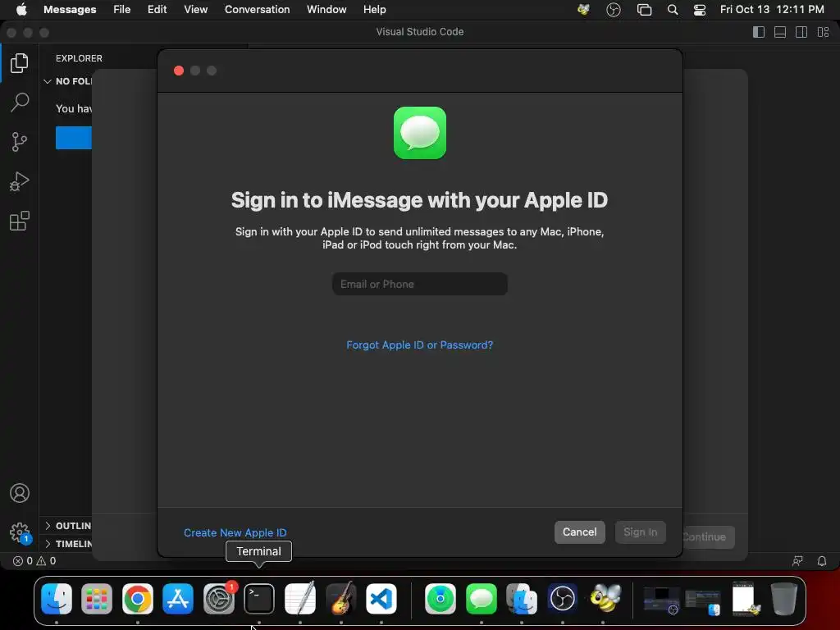
Task: Open Visual Studio Code from the dock
Action: 381,598
